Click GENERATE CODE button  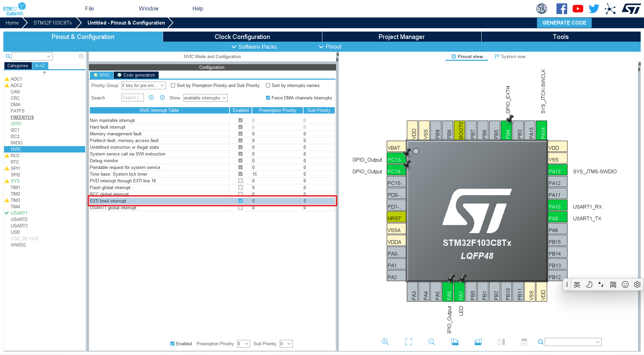tap(564, 23)
